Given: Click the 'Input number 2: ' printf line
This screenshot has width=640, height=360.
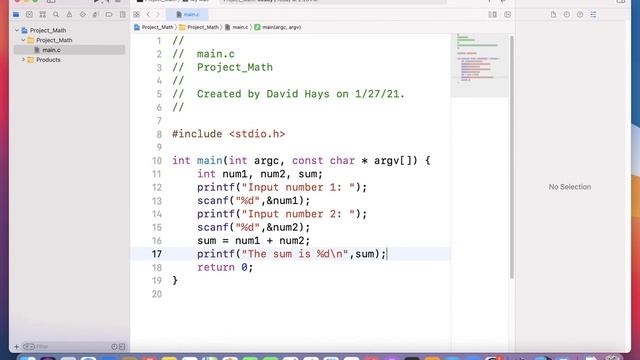Looking at the screenshot, I should [x=282, y=214].
